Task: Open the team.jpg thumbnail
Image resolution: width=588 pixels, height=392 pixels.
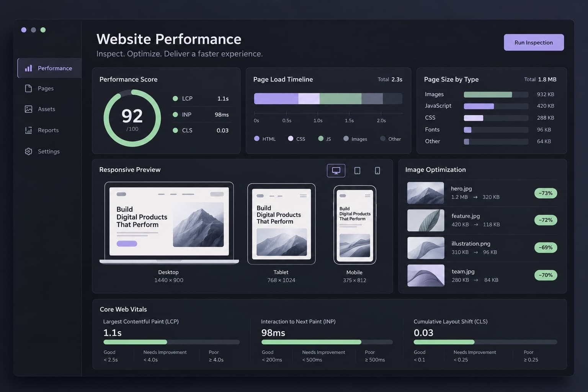Action: (426, 275)
